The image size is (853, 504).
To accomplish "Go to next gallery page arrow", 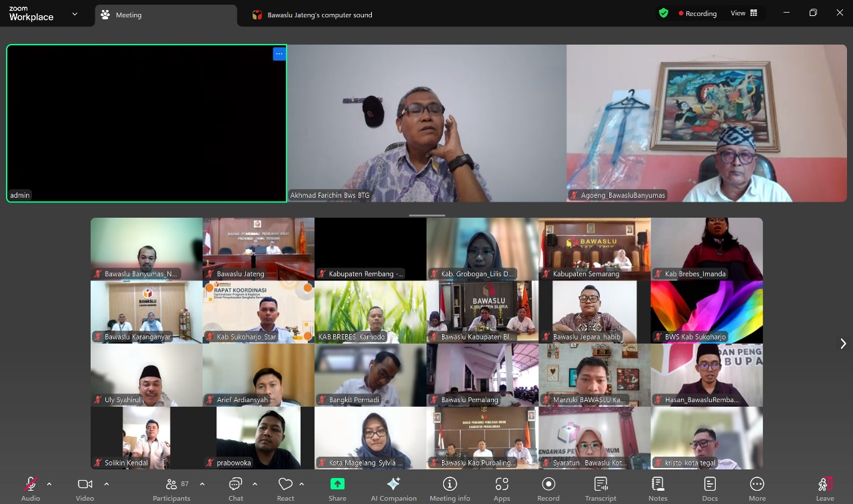I will point(843,344).
